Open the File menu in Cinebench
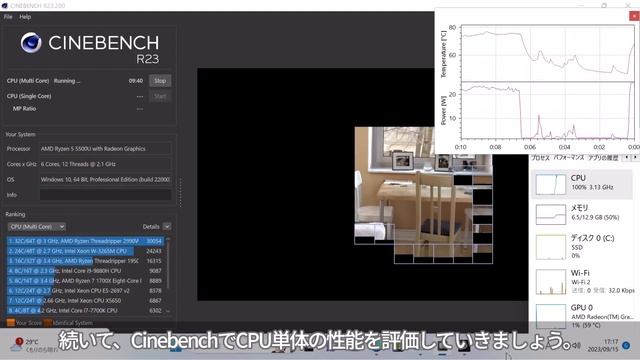 point(8,17)
